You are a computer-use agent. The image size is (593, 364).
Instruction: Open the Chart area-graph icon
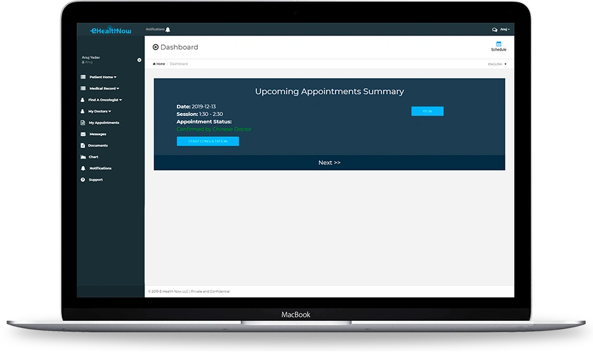(x=83, y=157)
